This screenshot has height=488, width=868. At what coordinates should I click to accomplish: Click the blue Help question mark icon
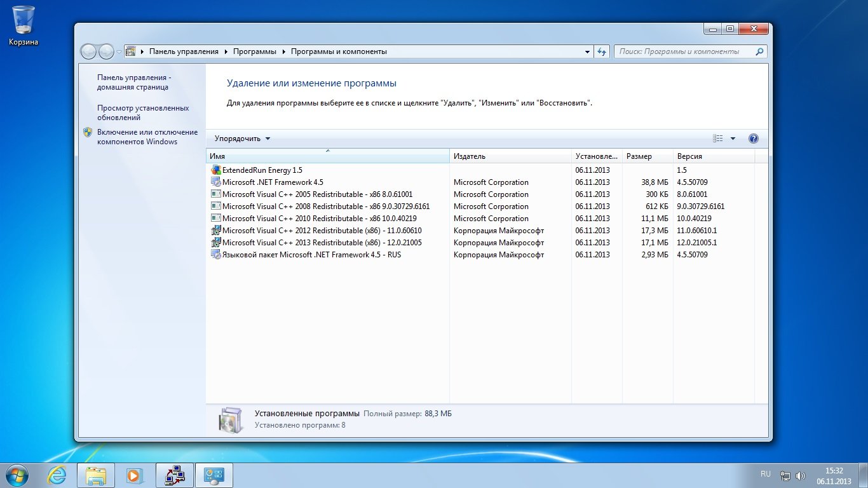point(754,139)
